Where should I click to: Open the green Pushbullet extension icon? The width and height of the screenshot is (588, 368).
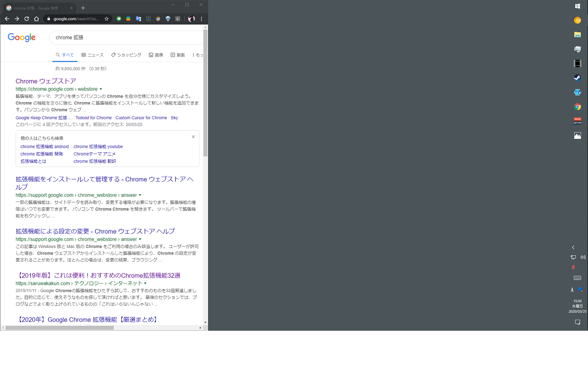tap(119, 19)
